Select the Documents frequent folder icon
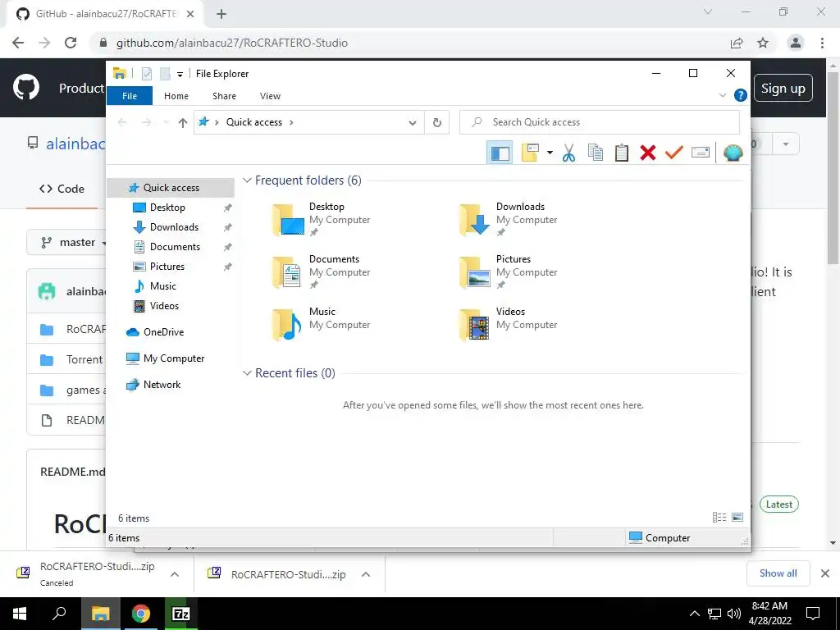 (x=288, y=272)
